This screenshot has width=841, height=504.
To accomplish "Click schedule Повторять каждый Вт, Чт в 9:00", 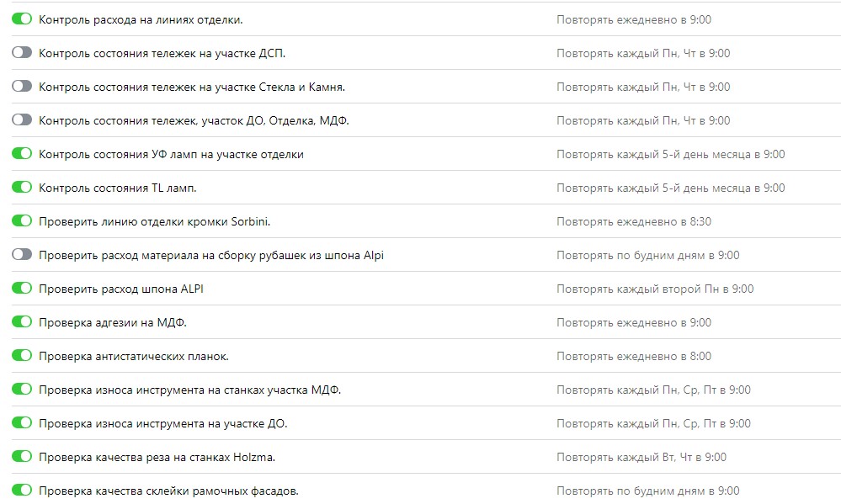I will pos(641,457).
